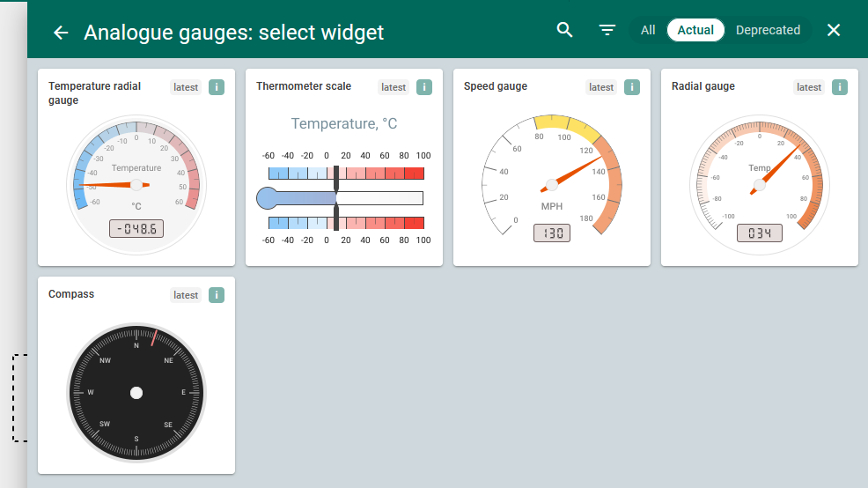The image size is (868, 488).
Task: Click the Speed gauge title
Action: pyautogui.click(x=496, y=86)
